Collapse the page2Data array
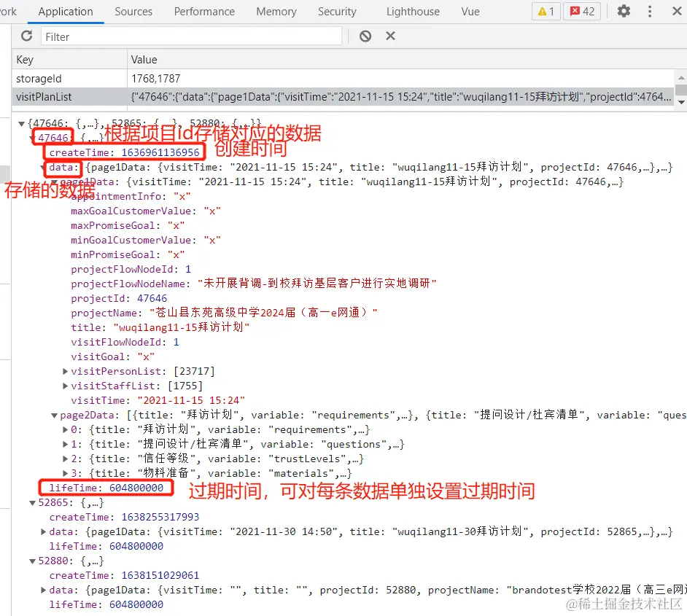 click(x=54, y=416)
